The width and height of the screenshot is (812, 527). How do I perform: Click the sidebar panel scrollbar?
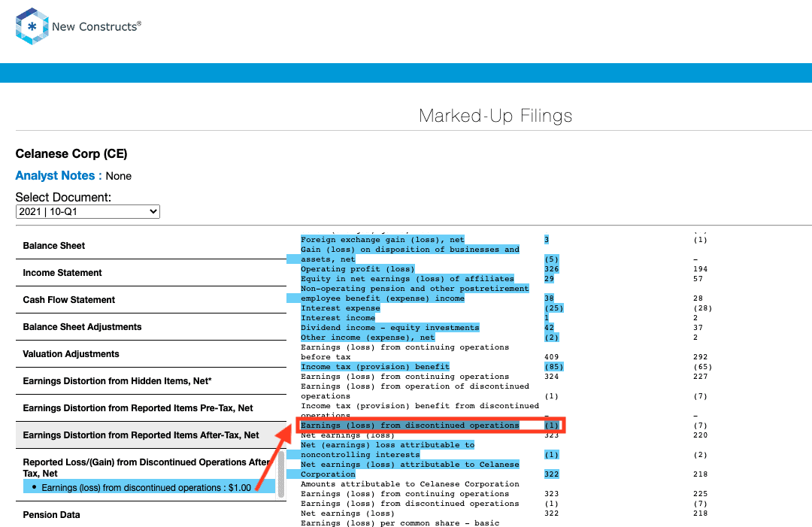tap(281, 474)
